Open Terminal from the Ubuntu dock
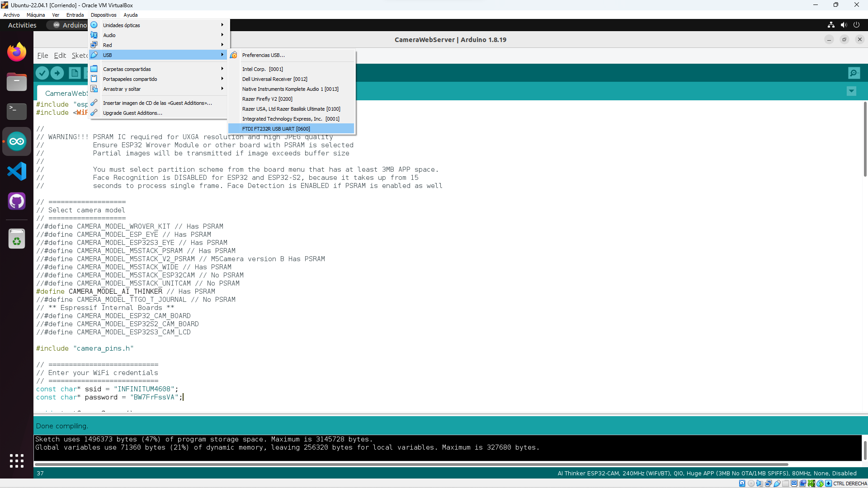Viewport: 868px width, 488px height. [17, 111]
